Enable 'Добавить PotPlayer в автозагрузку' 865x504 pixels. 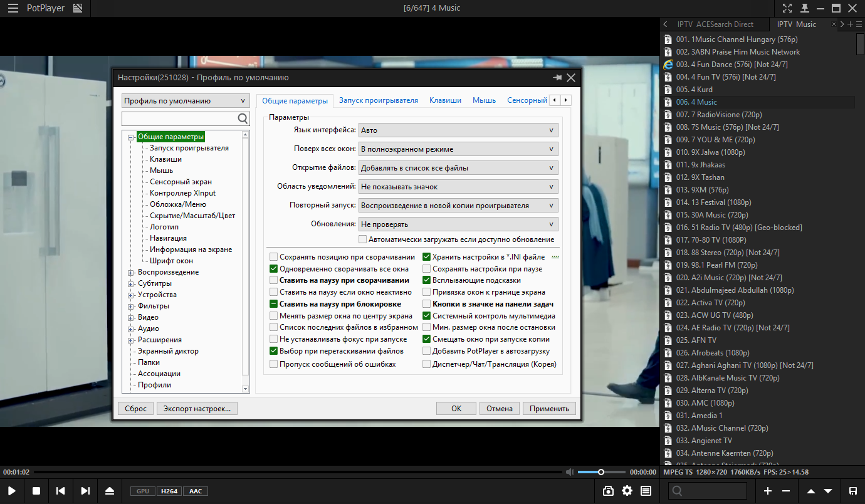pos(427,351)
